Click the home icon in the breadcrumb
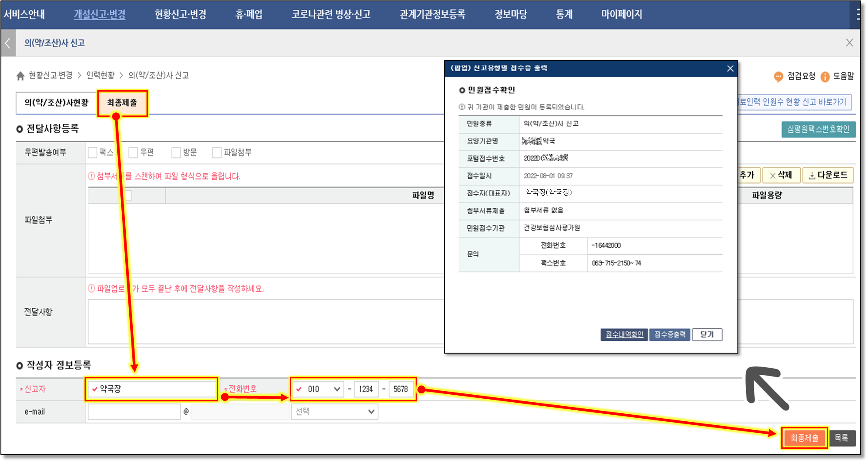Screen dimensions: 868x462 coord(20,76)
